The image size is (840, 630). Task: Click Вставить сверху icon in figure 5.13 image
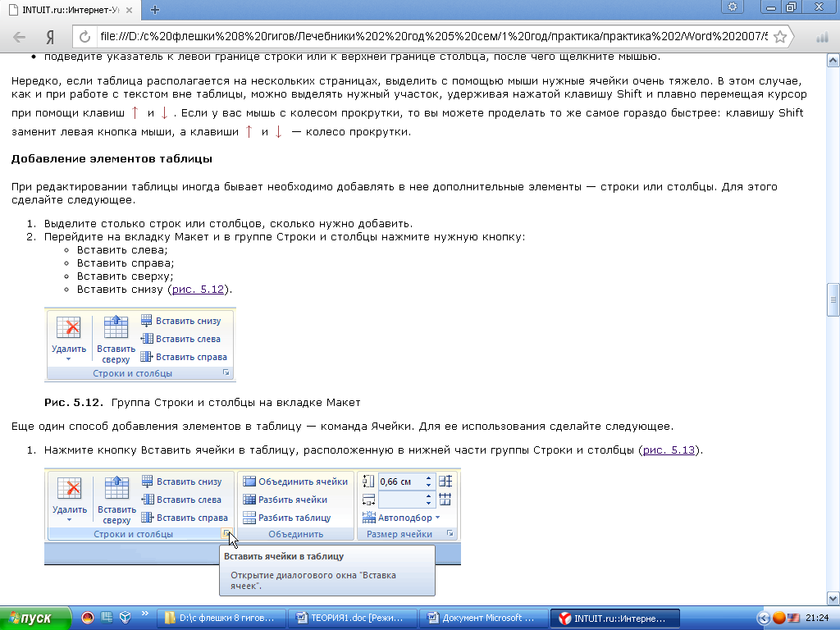pyautogui.click(x=116, y=488)
